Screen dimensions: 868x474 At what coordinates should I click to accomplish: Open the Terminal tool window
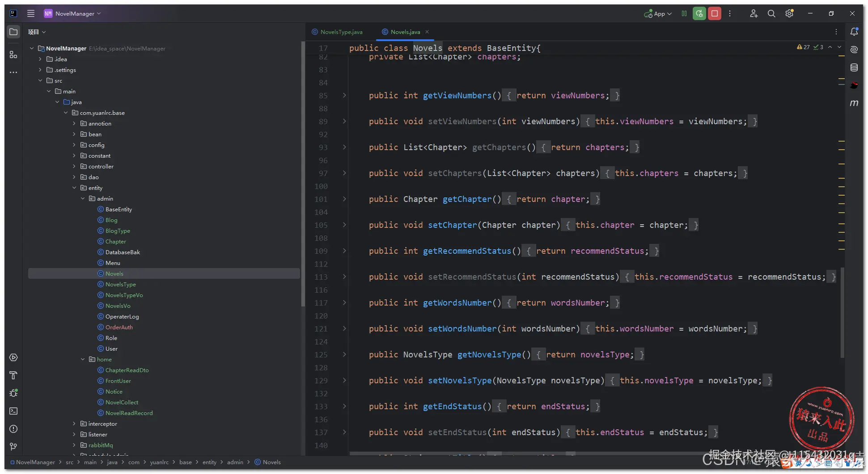(x=13, y=411)
